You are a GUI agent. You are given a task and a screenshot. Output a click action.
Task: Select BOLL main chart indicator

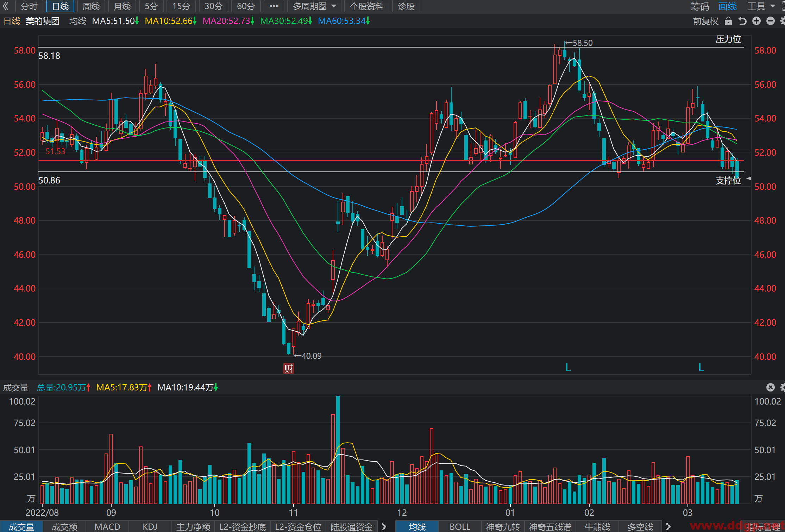click(460, 527)
